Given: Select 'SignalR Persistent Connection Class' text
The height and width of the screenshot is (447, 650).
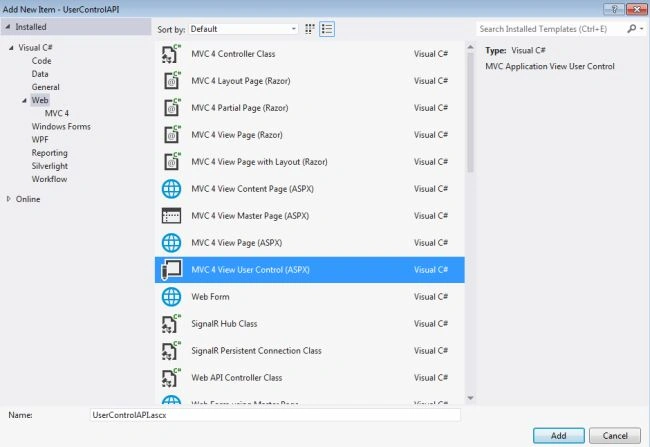Looking at the screenshot, I should (x=256, y=350).
